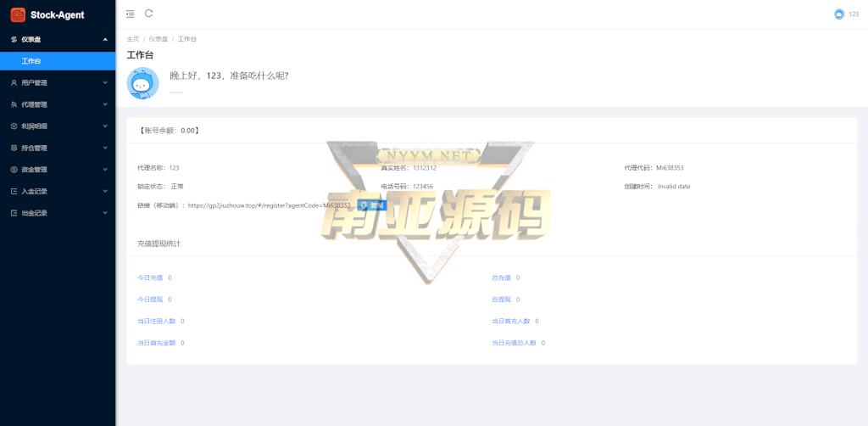Expand the 持仓管理 submenu arrow
The width and height of the screenshot is (868, 426).
coord(104,148)
